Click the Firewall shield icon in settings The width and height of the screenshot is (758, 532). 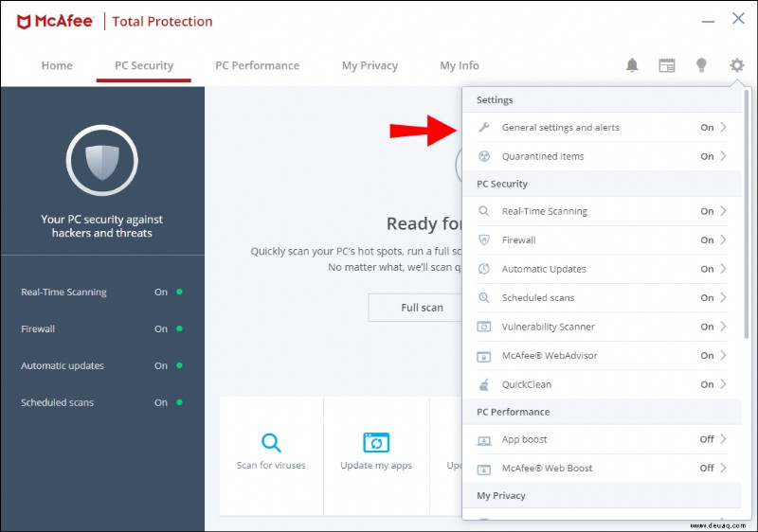[x=484, y=239]
